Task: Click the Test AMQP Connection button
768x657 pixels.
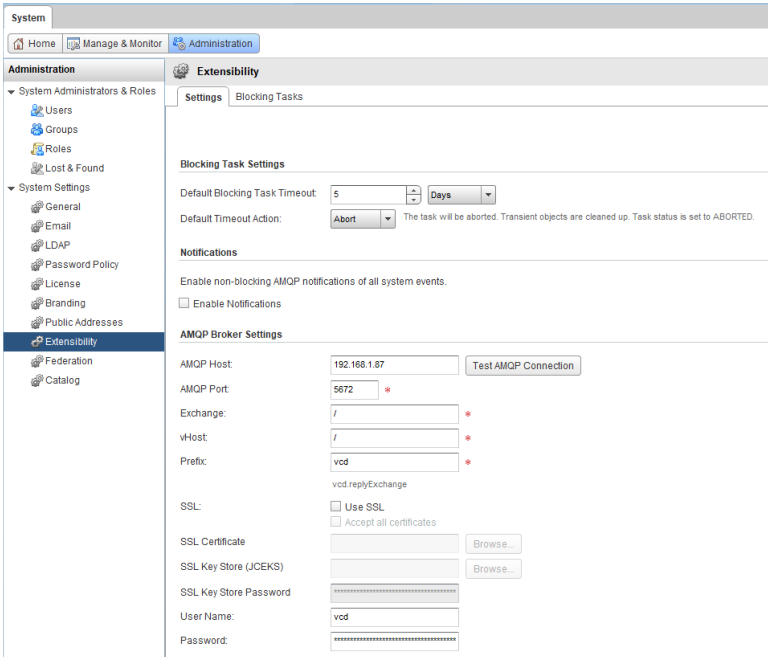Action: [x=523, y=366]
